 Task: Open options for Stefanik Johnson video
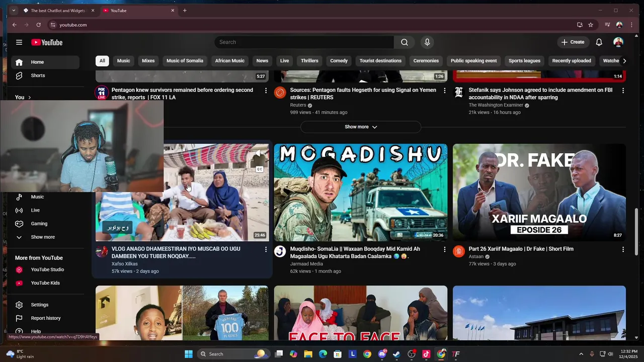point(623,90)
